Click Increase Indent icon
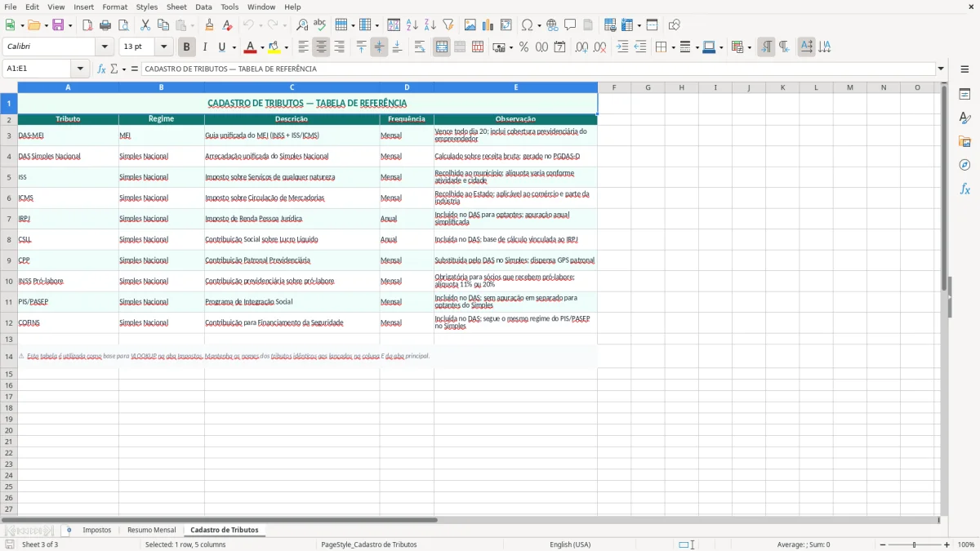This screenshot has width=980, height=551. click(622, 47)
